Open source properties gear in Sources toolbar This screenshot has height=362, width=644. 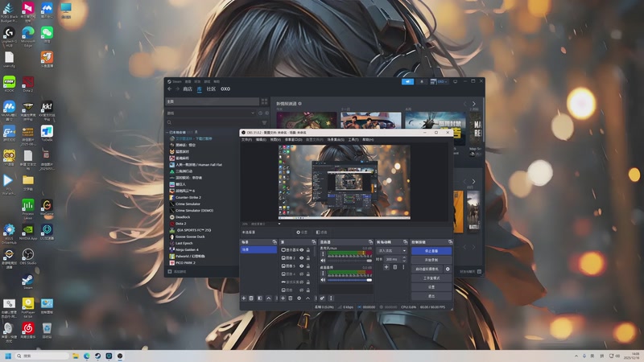(x=299, y=298)
